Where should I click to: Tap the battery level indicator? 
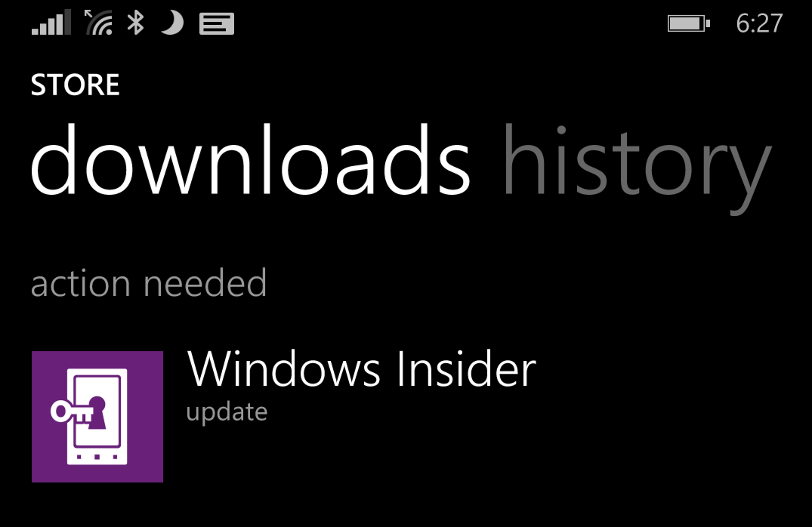click(x=688, y=24)
